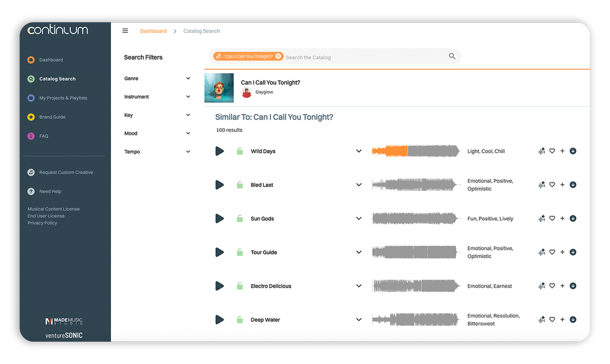This screenshot has width=610, height=364.
Task: Favorite Tour Guide with the heart
Action: click(x=552, y=252)
